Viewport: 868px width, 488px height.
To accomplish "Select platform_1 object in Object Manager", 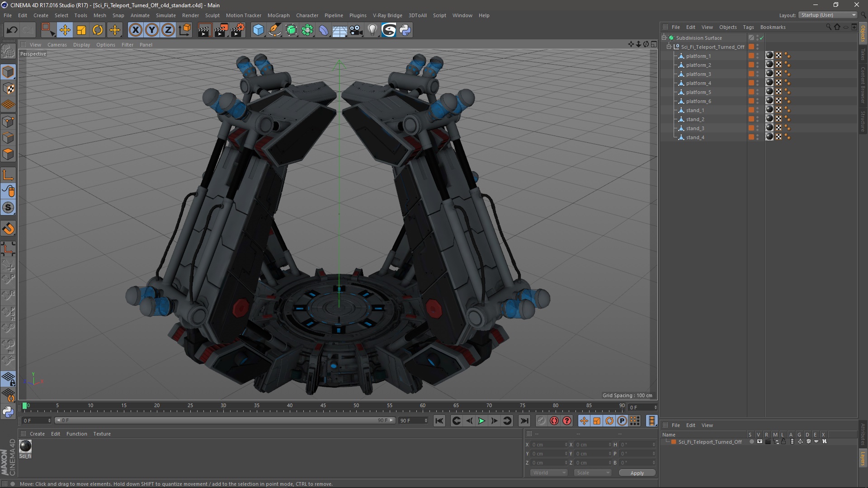I will click(x=698, y=56).
